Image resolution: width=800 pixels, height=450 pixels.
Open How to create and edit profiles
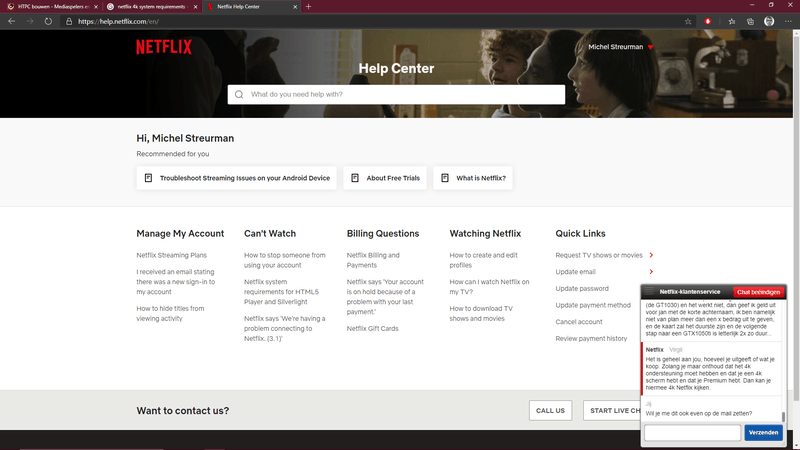(483, 260)
